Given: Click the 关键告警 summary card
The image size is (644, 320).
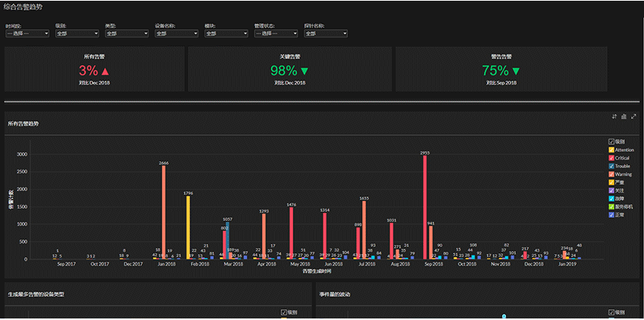Looking at the screenshot, I should coord(290,69).
